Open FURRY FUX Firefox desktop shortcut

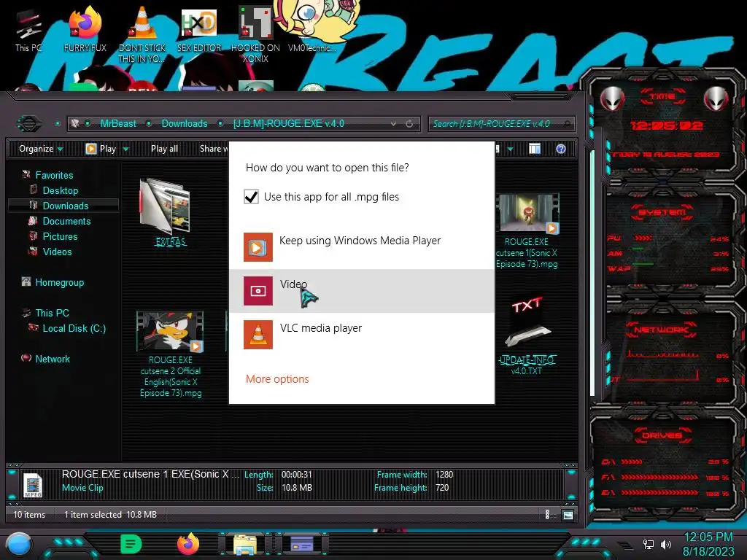pyautogui.click(x=85, y=29)
